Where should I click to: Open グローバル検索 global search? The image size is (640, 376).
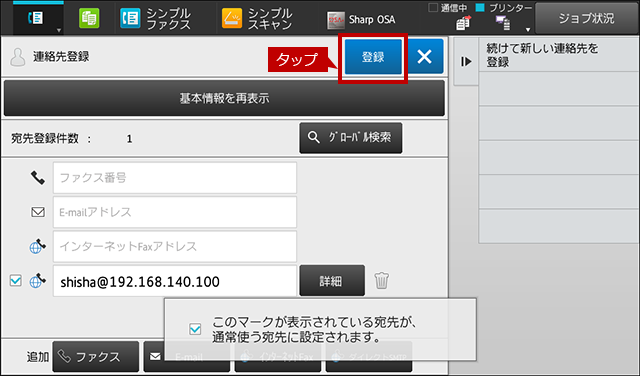coord(351,138)
